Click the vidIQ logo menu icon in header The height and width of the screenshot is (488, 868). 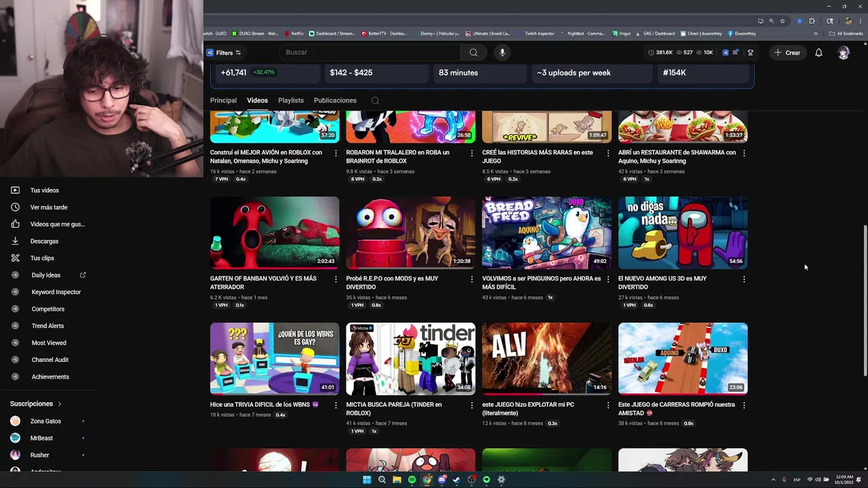pyautogui.click(x=726, y=52)
